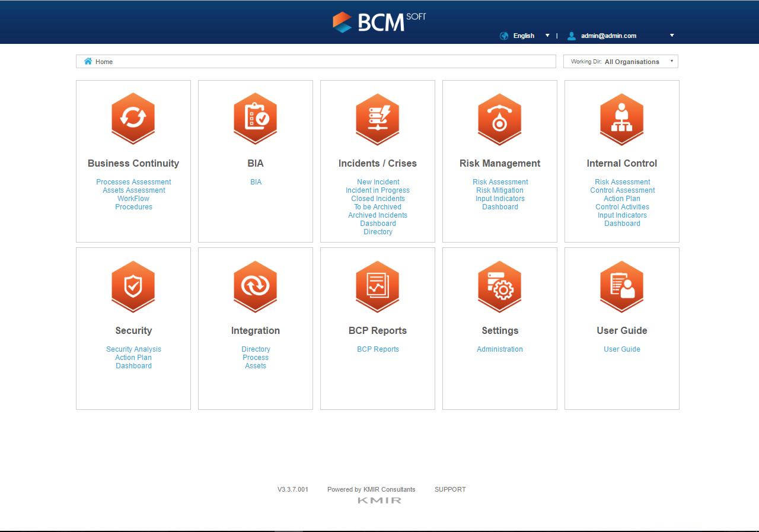Screen dimensions: 759x532
Task: Open the Processes Assessment link
Action: (133, 182)
